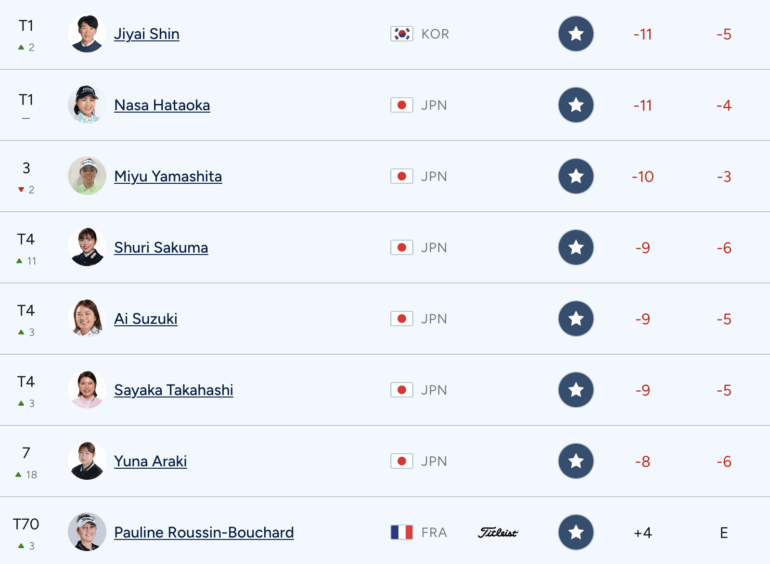
Task: Click Sayaka Takahashi's avatar photo
Action: 87,390
